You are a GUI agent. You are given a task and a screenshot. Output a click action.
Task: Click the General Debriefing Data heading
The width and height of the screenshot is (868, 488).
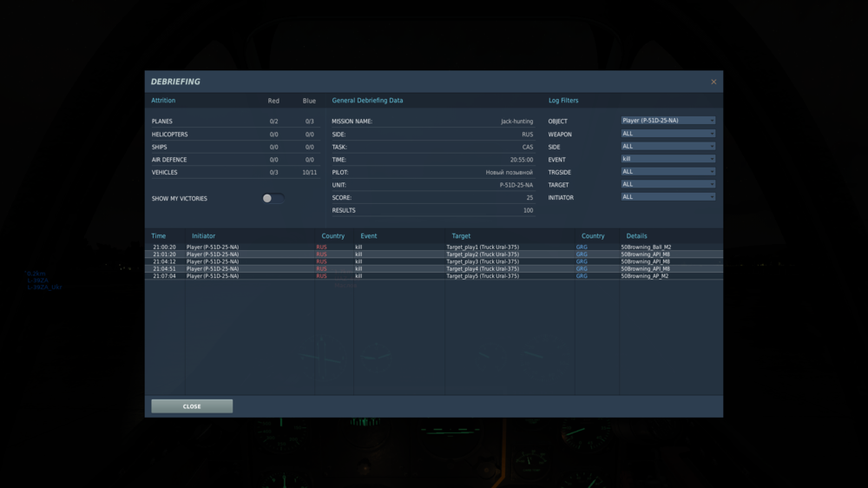point(367,100)
